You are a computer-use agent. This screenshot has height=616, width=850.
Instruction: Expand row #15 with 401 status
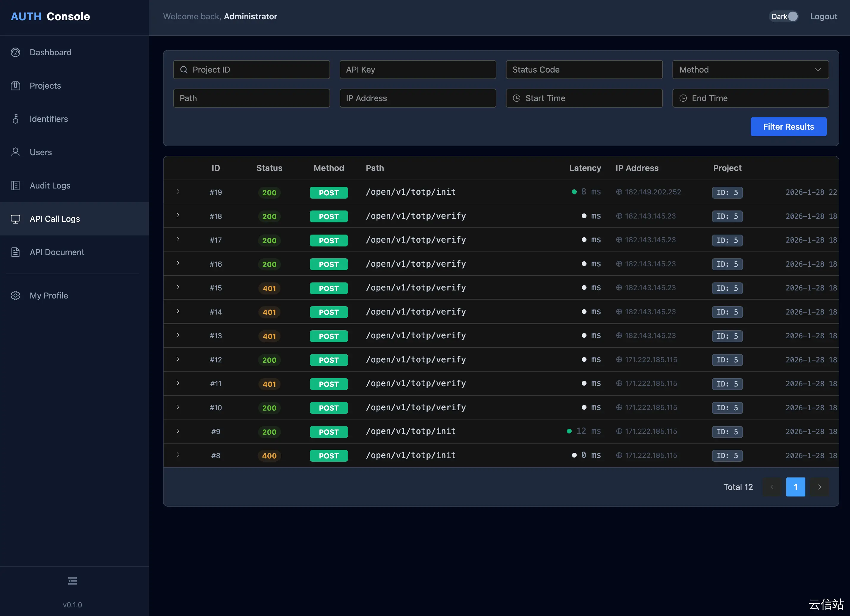tap(178, 287)
